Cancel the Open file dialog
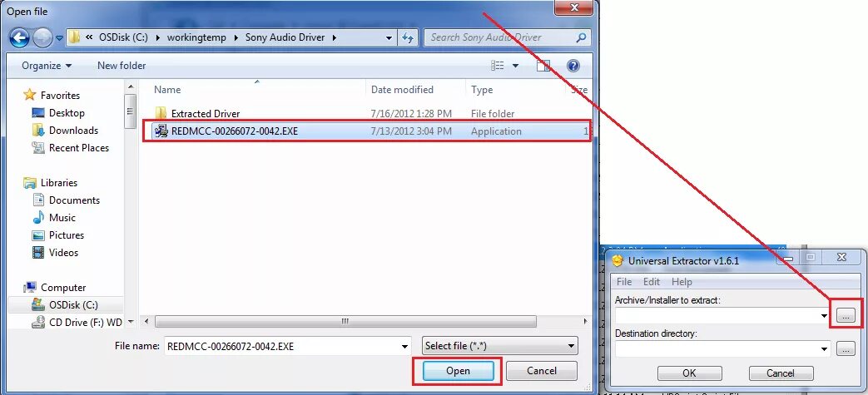Viewport: 868px width, 395px height. point(542,371)
